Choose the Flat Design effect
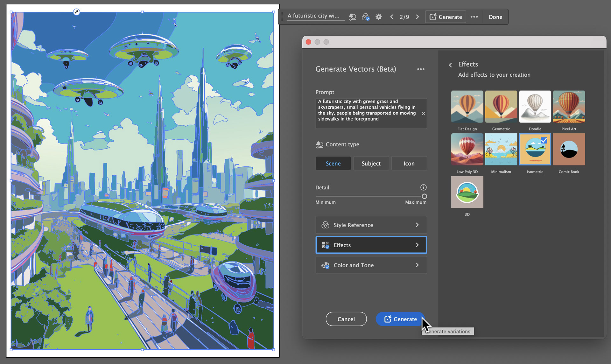 pos(467,107)
